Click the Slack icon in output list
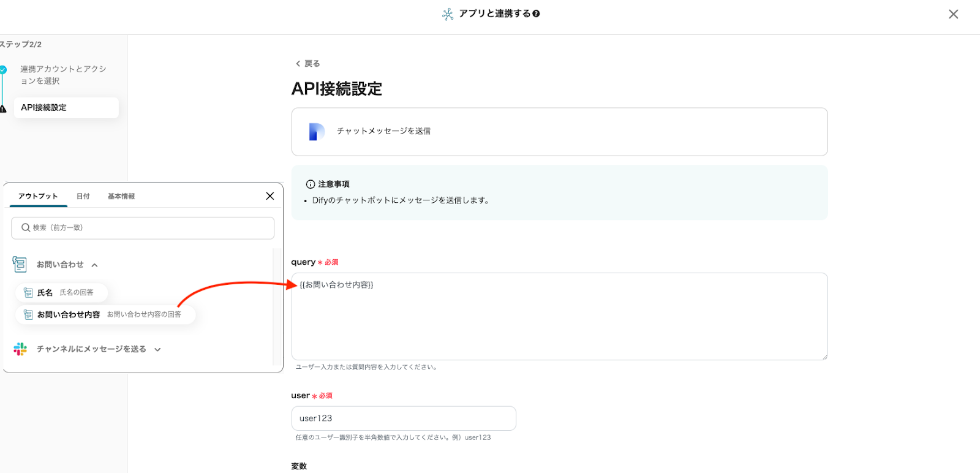The width and height of the screenshot is (980, 473). tap(20, 349)
